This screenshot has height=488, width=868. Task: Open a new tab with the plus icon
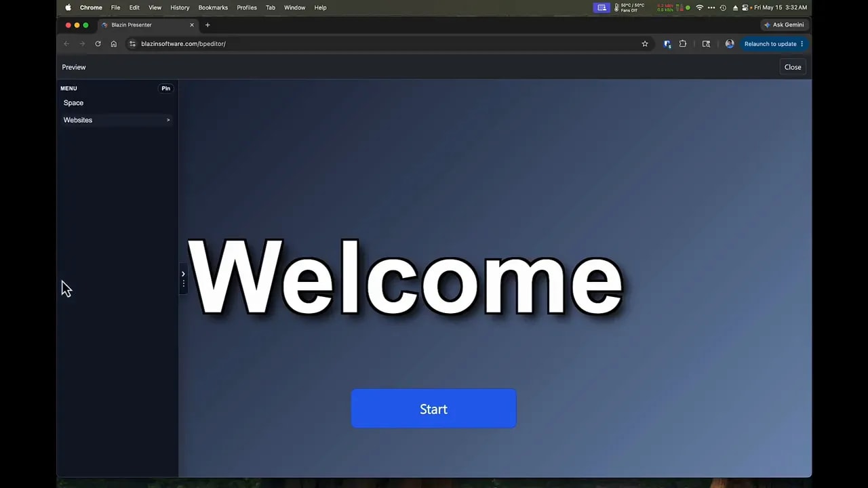pos(208,25)
